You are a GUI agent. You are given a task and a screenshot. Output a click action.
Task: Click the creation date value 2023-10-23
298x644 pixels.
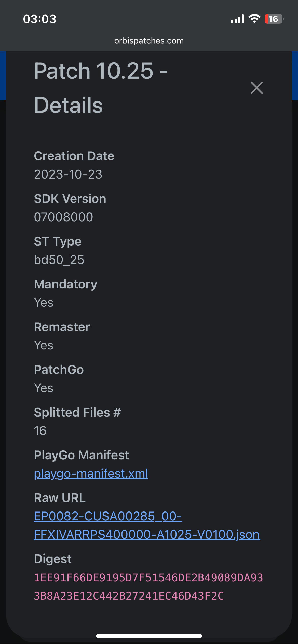pyautogui.click(x=68, y=174)
